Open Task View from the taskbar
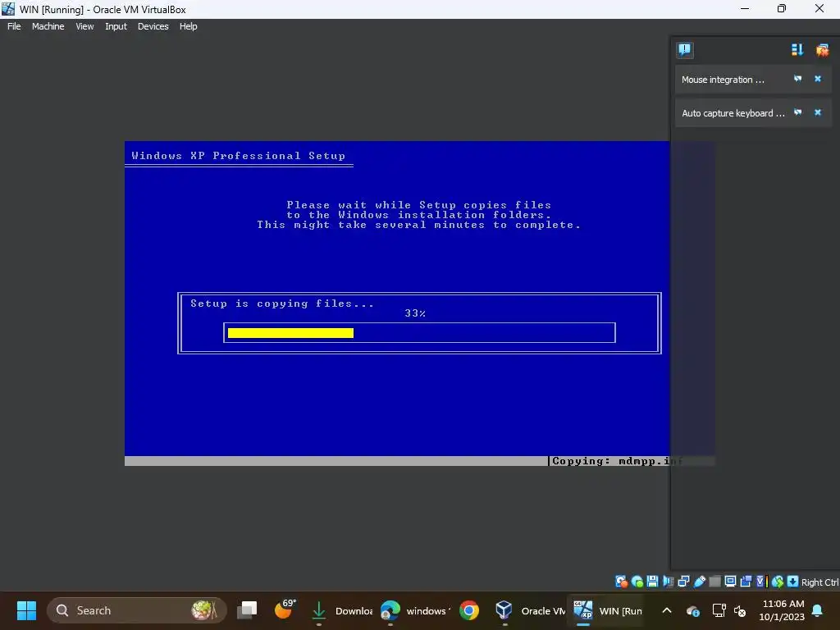Screen dimensions: 840x630 [247, 610]
